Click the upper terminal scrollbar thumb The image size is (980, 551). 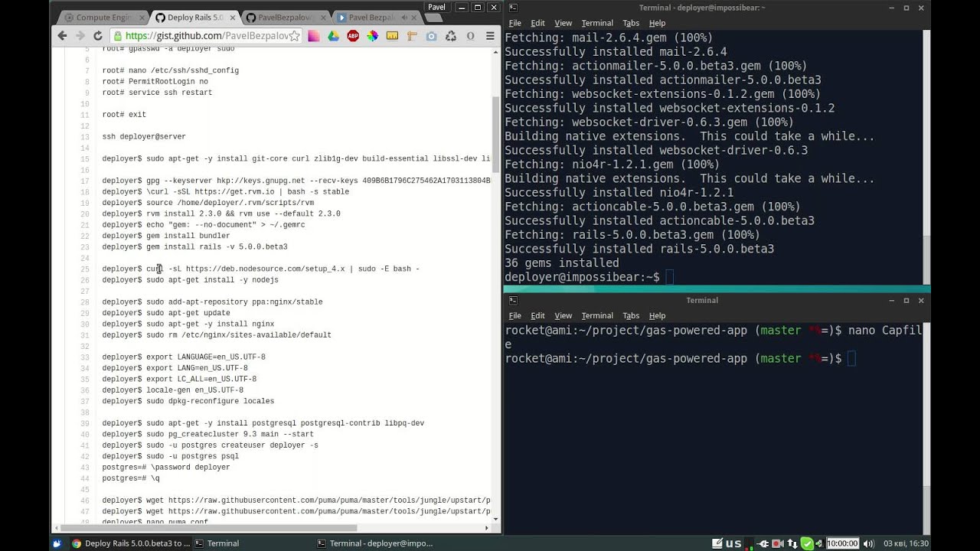click(926, 260)
